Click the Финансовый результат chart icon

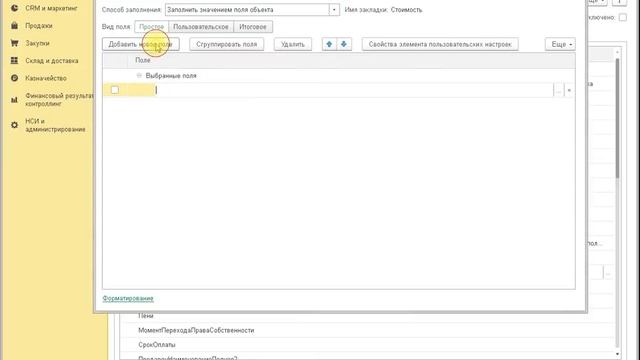[14, 100]
